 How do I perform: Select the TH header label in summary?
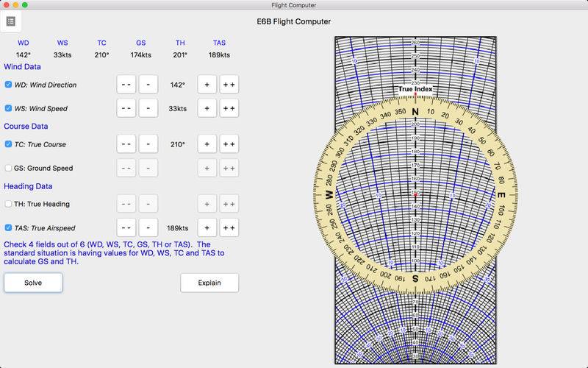(180, 43)
